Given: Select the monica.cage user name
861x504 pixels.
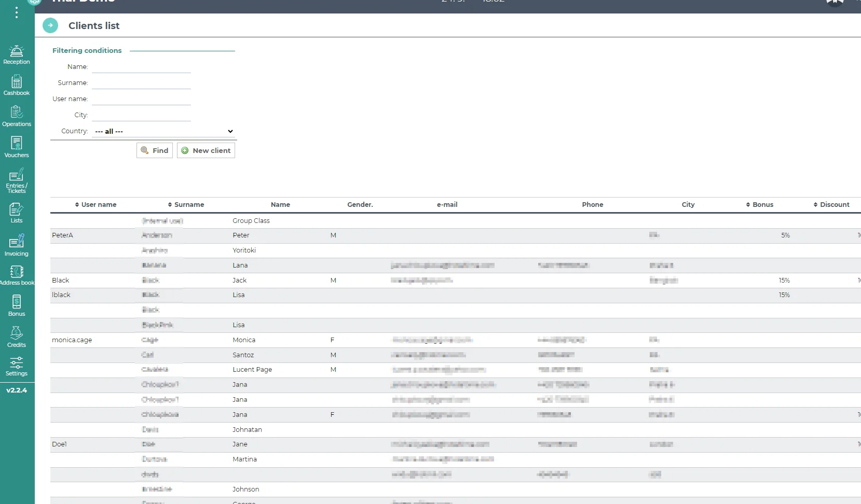Looking at the screenshot, I should (72, 340).
